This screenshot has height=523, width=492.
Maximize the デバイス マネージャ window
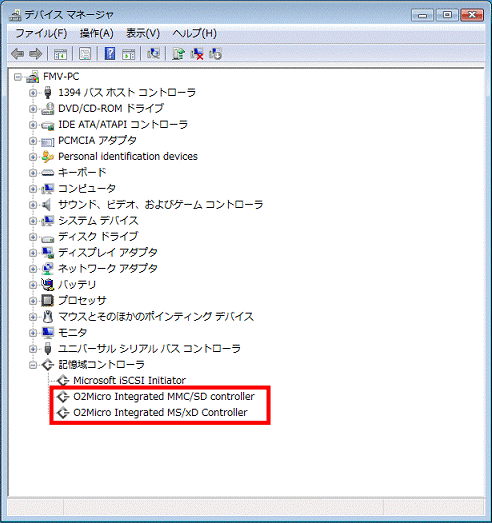tap(447, 15)
